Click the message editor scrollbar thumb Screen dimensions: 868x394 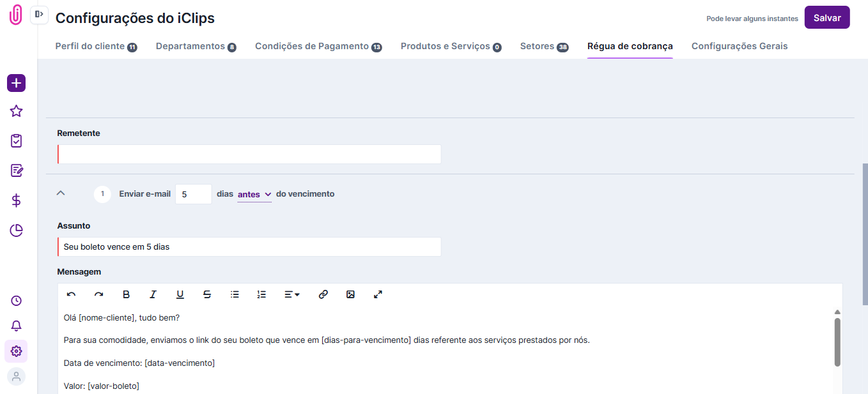837,342
